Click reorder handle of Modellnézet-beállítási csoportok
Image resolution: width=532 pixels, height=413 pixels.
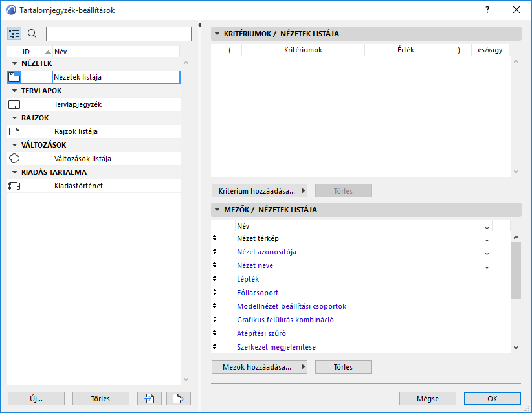(x=214, y=306)
